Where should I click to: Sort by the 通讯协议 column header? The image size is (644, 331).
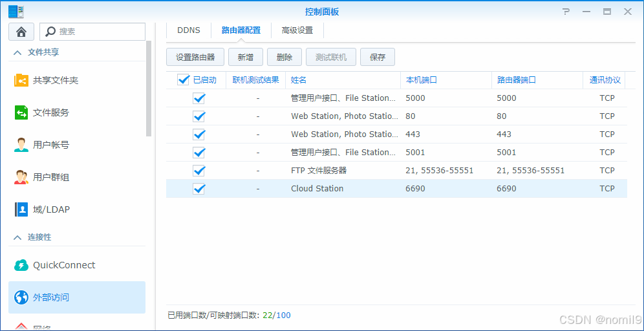tap(605, 80)
